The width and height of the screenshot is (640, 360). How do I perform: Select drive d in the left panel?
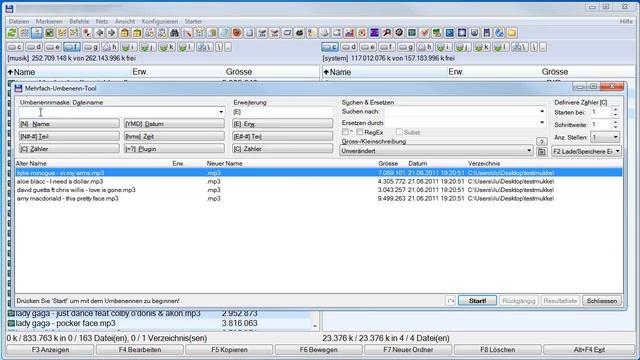click(34, 47)
